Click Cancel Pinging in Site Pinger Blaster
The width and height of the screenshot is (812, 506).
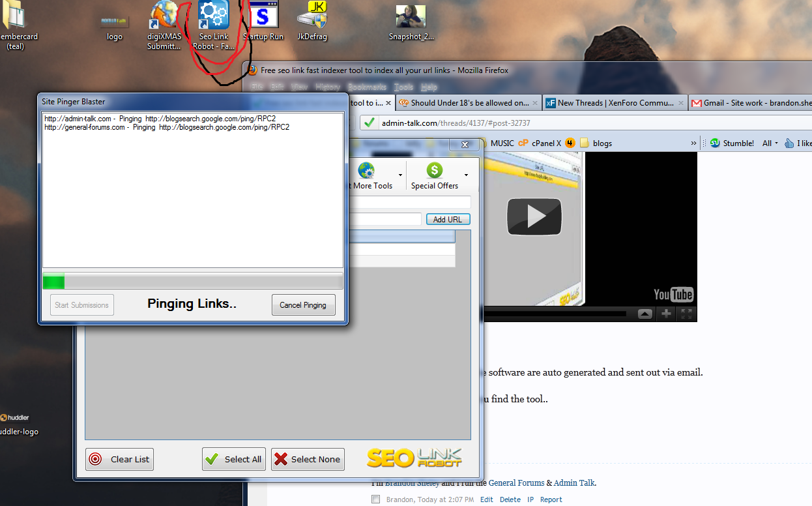click(x=303, y=305)
